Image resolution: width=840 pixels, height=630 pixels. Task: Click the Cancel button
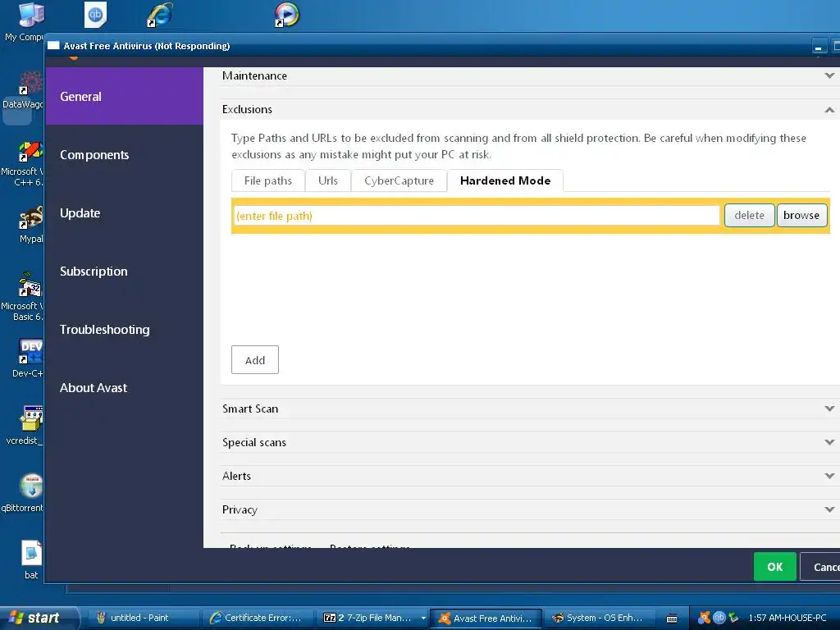pos(822,567)
